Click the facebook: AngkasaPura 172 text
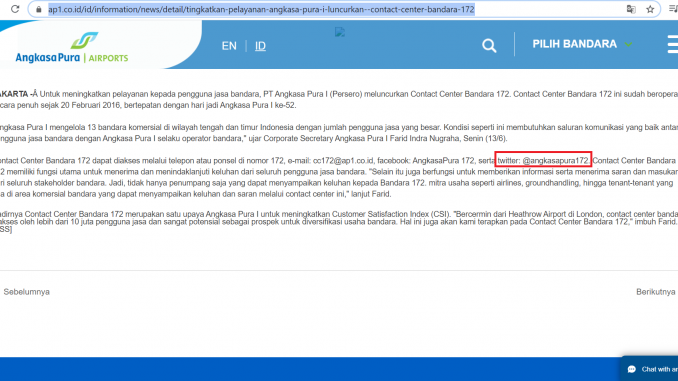 (x=426, y=160)
